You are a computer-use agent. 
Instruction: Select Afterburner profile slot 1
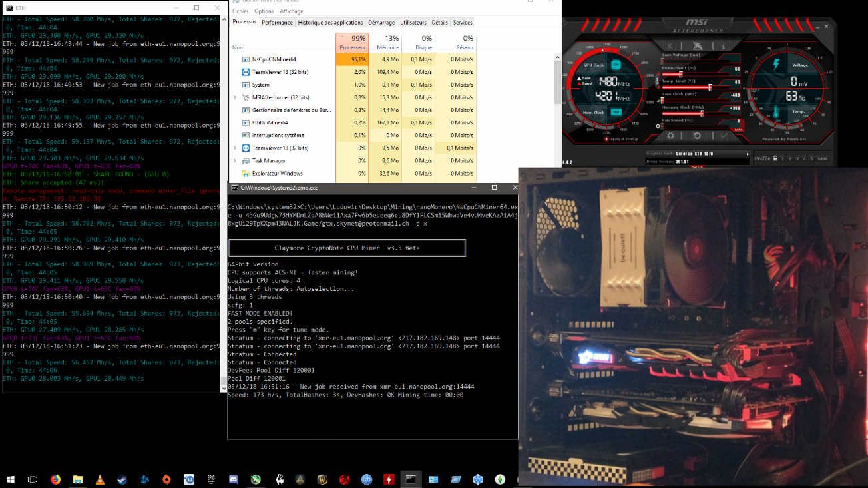pyautogui.click(x=783, y=158)
